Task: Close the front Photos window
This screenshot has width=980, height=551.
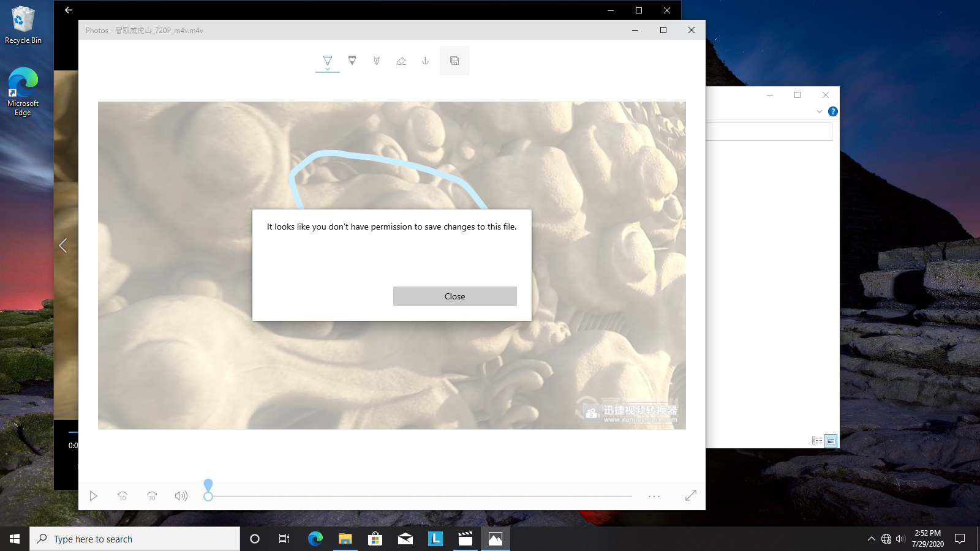Action: (x=692, y=30)
